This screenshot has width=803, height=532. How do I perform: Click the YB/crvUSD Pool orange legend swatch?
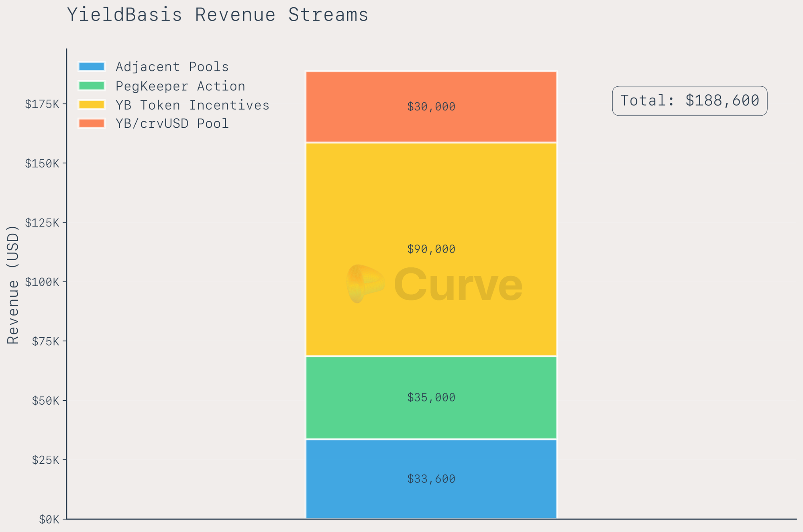92,123
